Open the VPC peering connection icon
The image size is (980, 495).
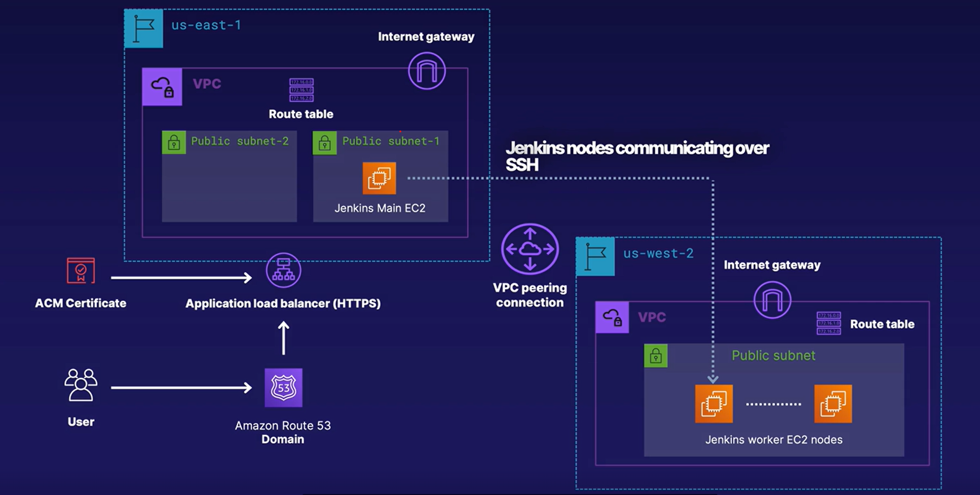(x=530, y=249)
